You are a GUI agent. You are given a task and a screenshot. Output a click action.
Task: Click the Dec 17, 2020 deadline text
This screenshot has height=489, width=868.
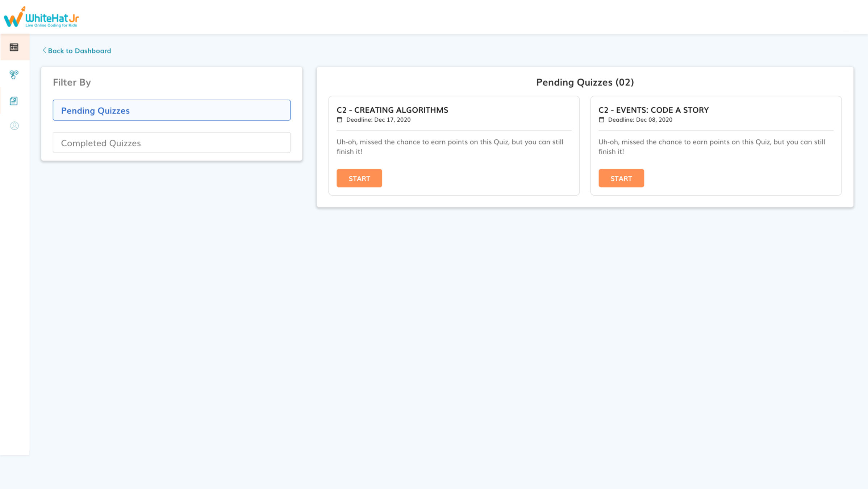(392, 120)
